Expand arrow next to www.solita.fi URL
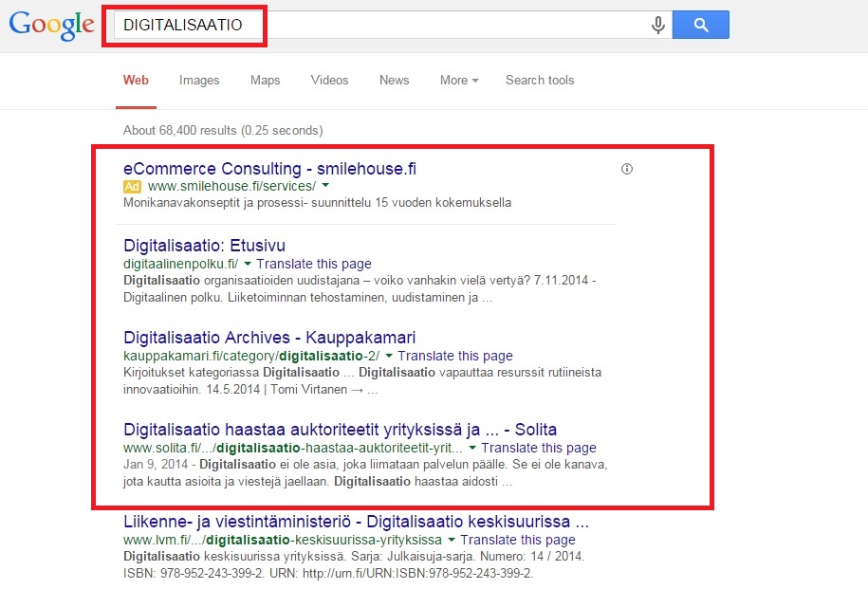868x589 pixels. [x=472, y=448]
